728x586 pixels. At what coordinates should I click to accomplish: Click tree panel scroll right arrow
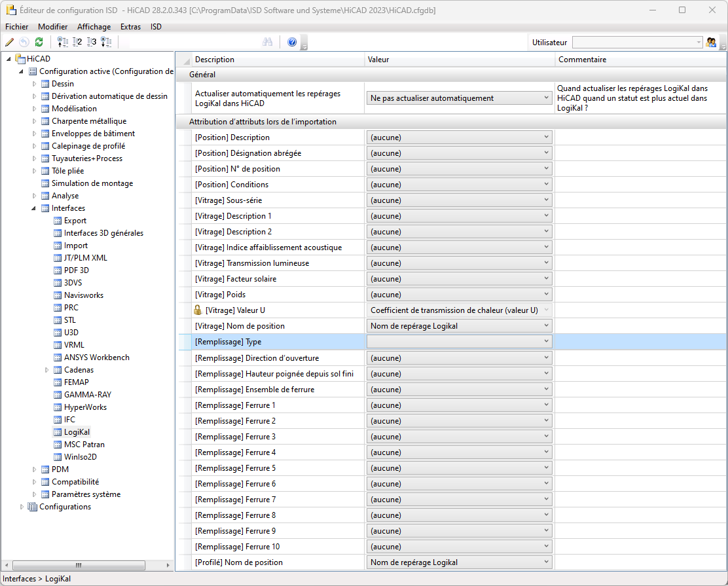(x=168, y=565)
